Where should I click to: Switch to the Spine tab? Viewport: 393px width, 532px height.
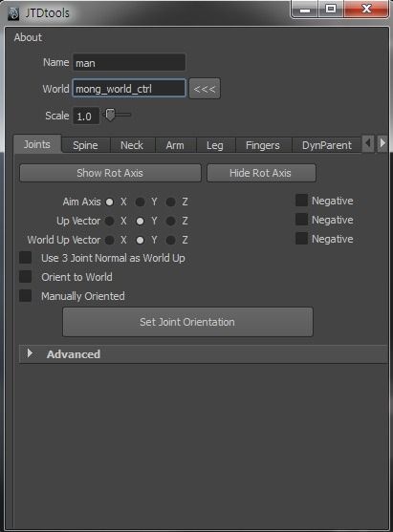(86, 145)
